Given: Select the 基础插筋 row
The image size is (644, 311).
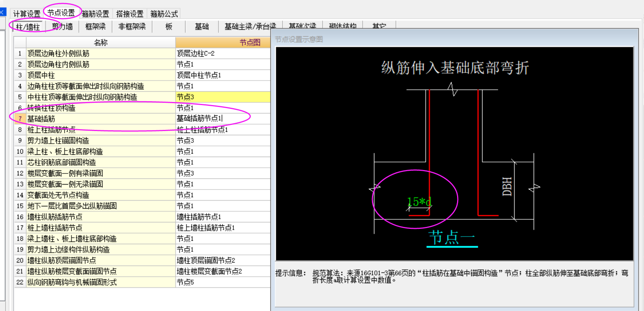Looking at the screenshot, I should click(101, 119).
